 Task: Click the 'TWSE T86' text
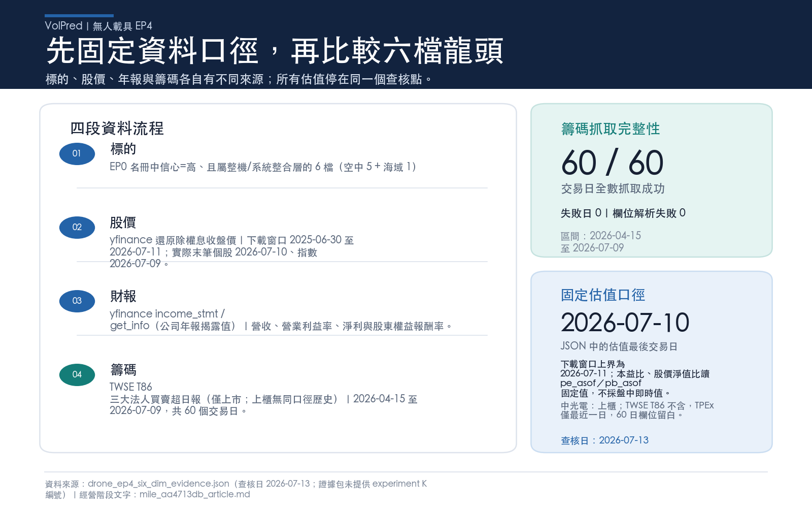point(131,387)
